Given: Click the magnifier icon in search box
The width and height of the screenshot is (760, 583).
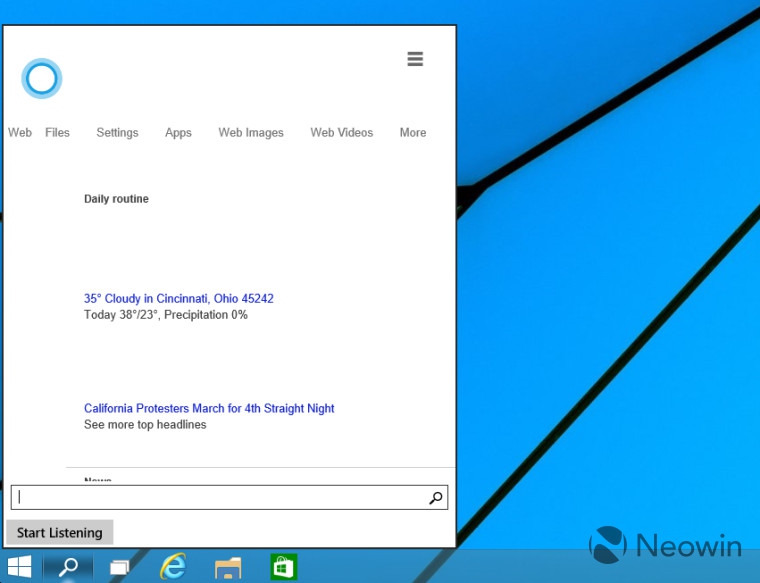Looking at the screenshot, I should tap(436, 498).
